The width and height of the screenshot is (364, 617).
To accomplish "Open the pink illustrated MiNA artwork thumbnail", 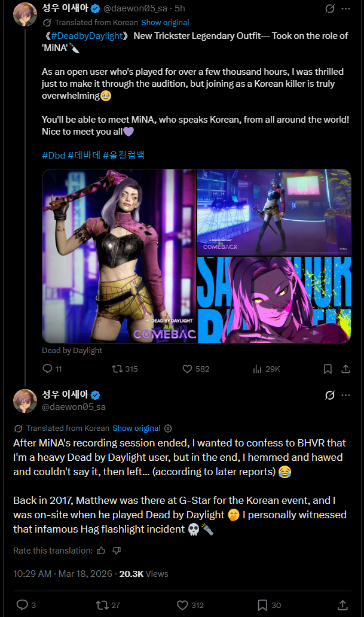I will [274, 300].
